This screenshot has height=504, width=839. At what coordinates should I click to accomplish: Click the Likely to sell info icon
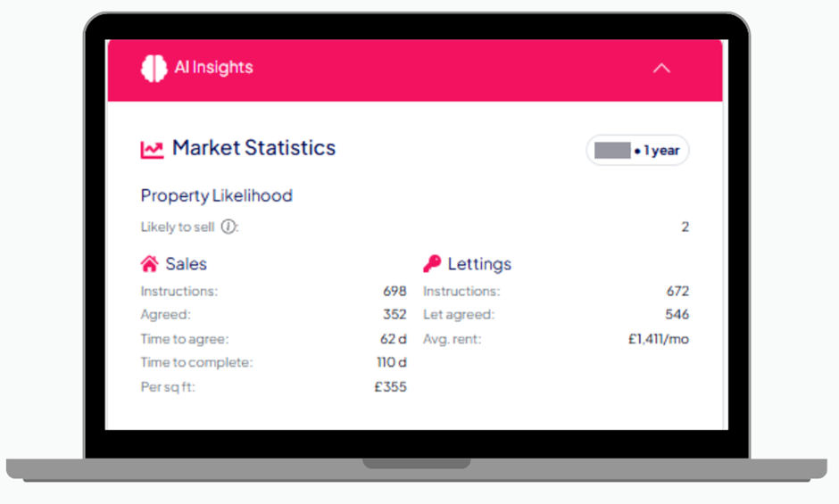click(x=228, y=227)
